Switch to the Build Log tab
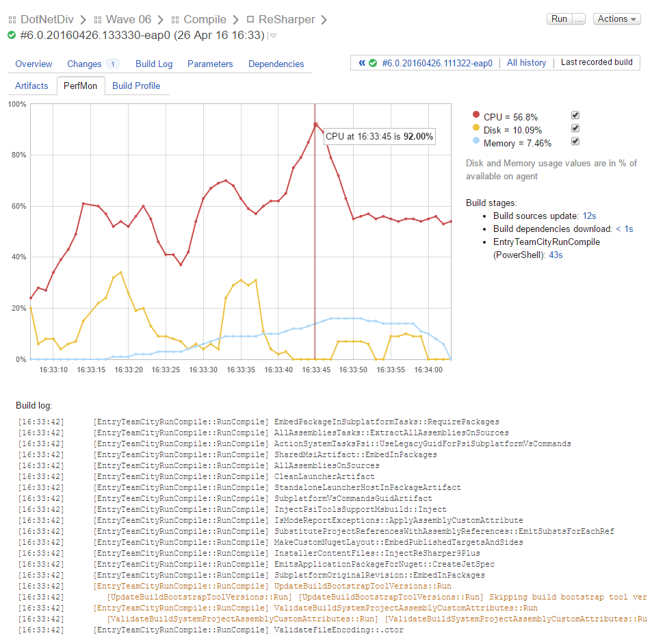Image resolution: width=652 pixels, height=644 pixels. click(154, 64)
